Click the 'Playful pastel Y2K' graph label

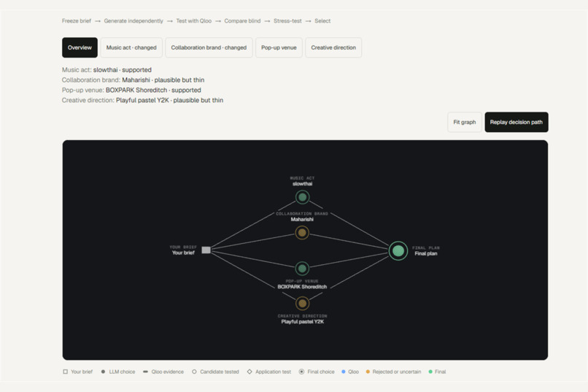[x=303, y=322]
